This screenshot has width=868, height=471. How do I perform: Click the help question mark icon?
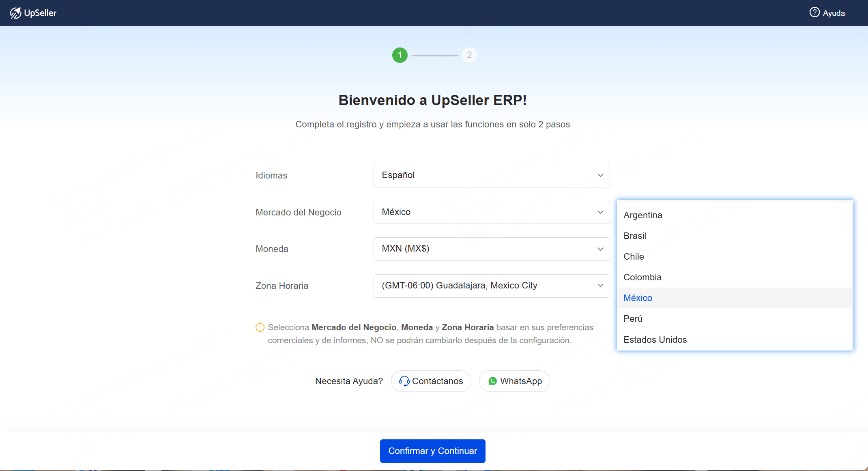click(814, 13)
